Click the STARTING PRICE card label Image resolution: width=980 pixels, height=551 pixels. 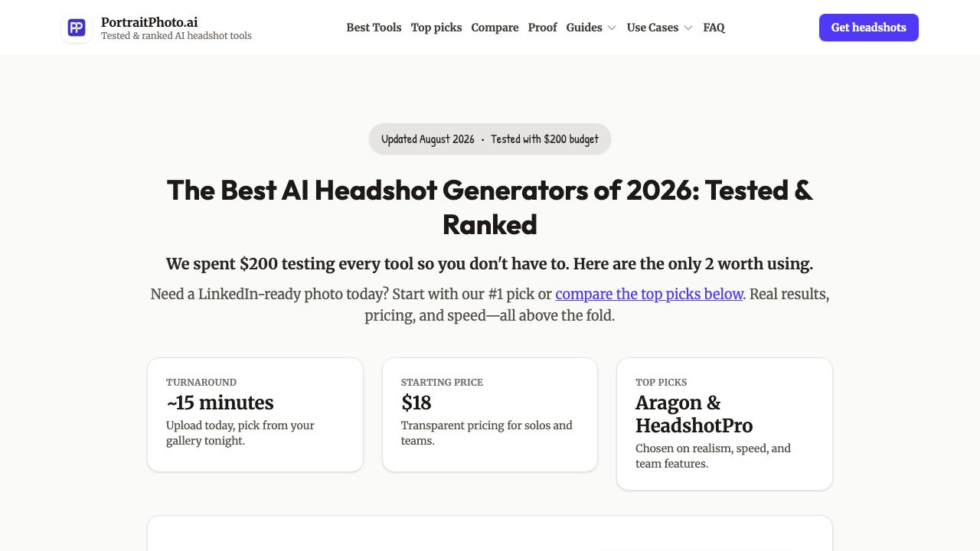click(442, 382)
